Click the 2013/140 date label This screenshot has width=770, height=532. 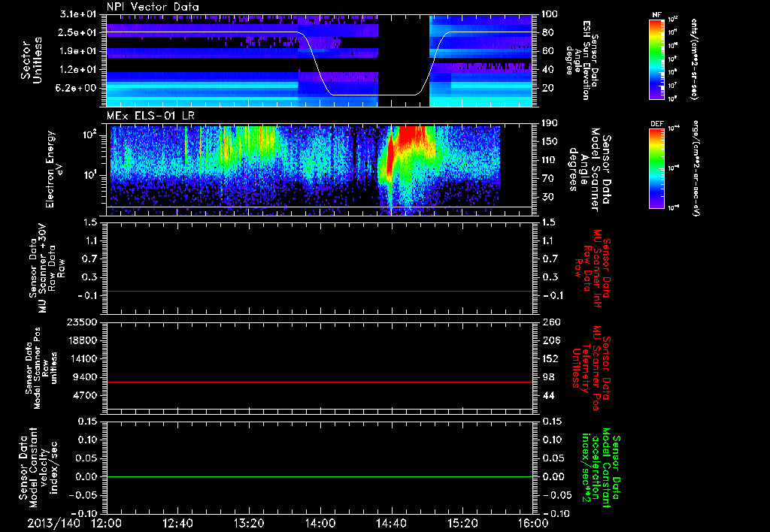tap(53, 523)
